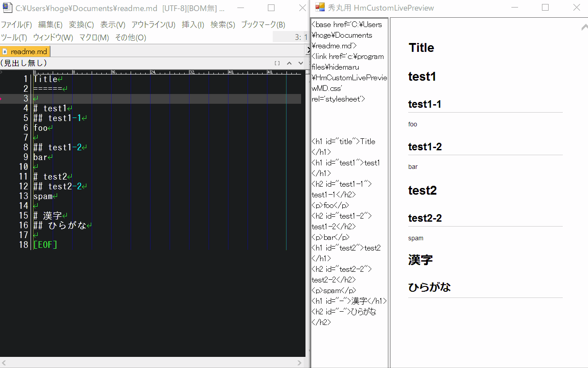Viewport: 588px width, 368px height.
Task: Click the bar paragraph in preview
Action: coord(413,167)
